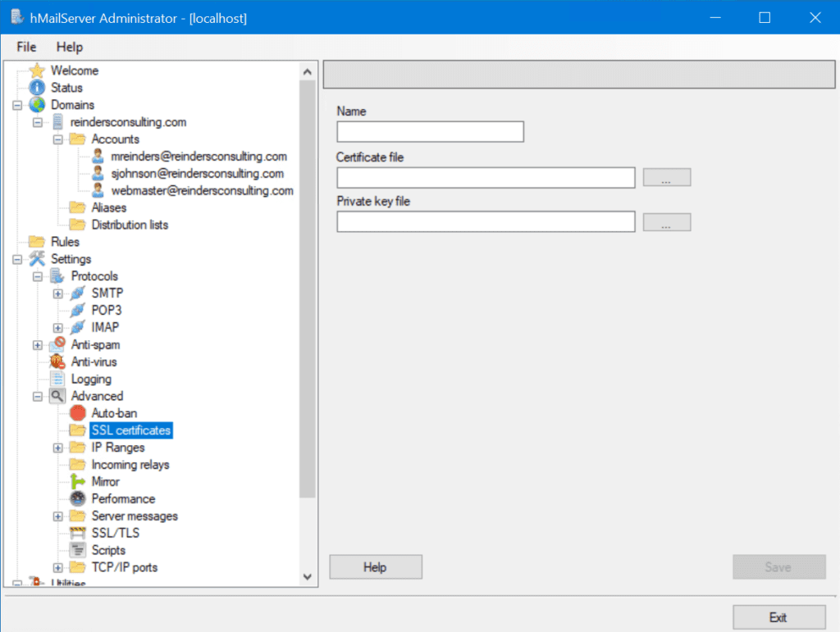The width and height of the screenshot is (840, 632).
Task: Click the Scripts icon in the tree
Action: [x=77, y=549]
